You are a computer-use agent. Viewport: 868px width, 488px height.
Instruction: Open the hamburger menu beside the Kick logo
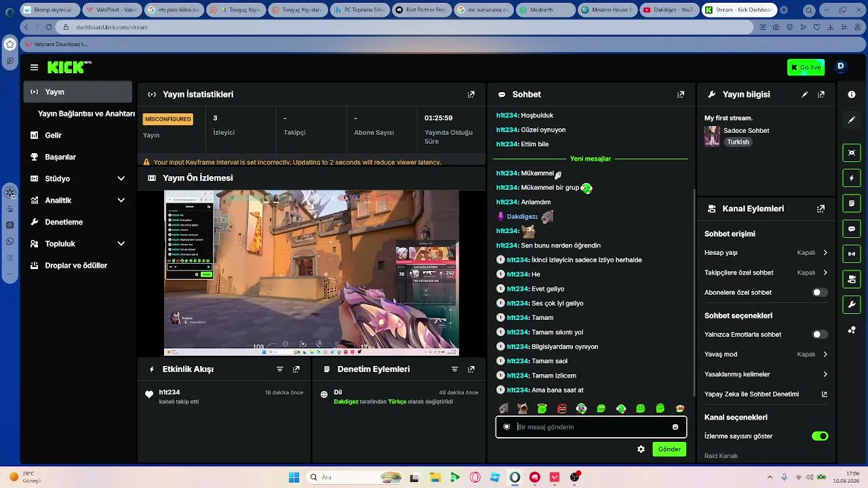(x=34, y=67)
